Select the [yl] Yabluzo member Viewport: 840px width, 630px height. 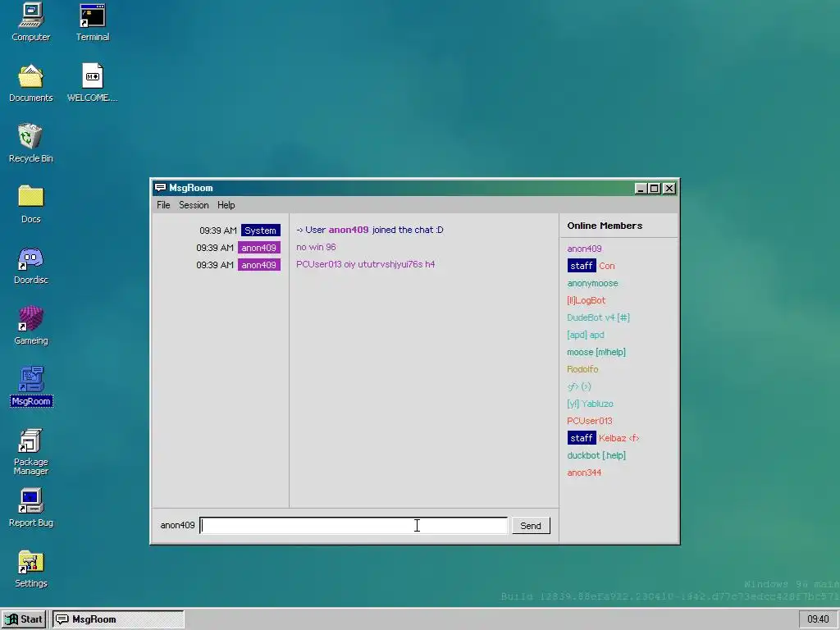pos(590,404)
